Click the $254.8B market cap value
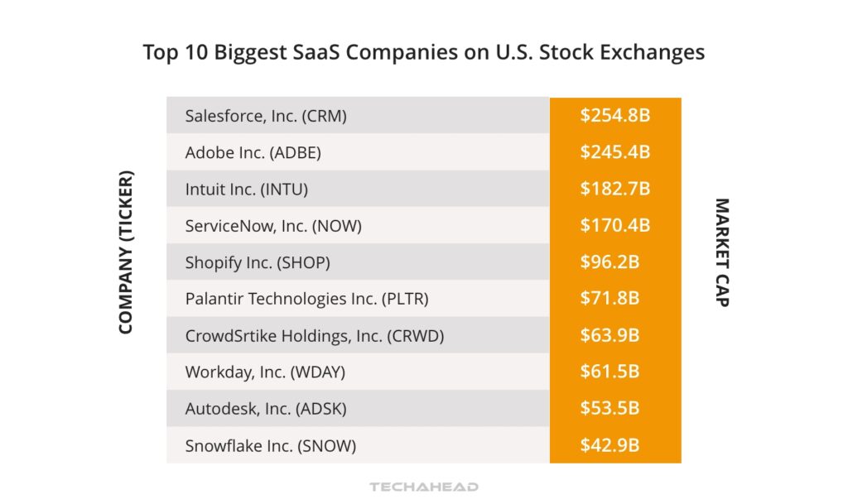Screen dimensions: 848x504 (614, 115)
